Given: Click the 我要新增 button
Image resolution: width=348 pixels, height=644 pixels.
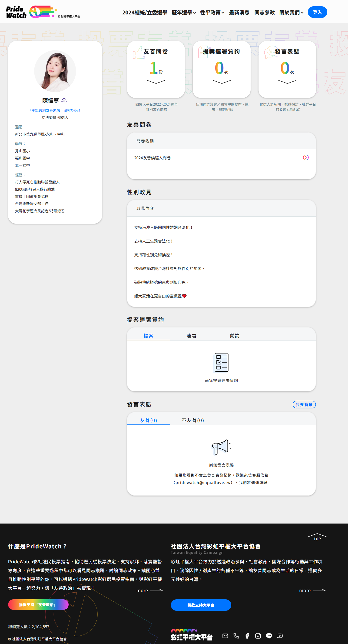Looking at the screenshot, I should 304,404.
